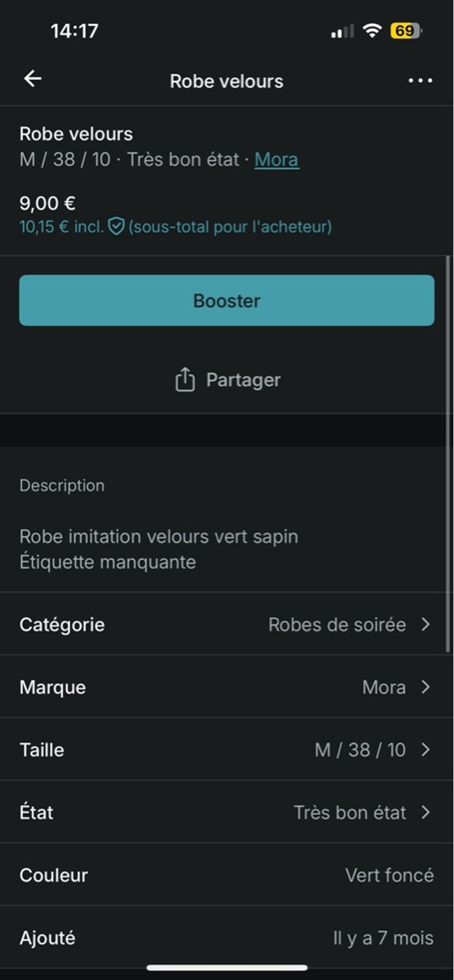Open the three-dot more options menu
454x980 pixels.
coord(420,80)
